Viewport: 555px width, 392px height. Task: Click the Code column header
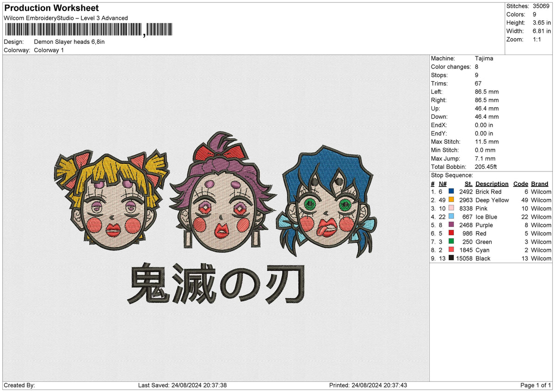click(x=520, y=184)
